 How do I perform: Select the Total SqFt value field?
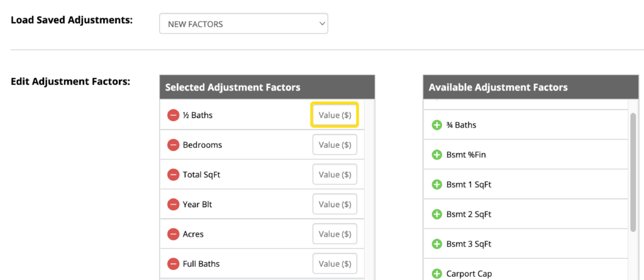coord(335,174)
